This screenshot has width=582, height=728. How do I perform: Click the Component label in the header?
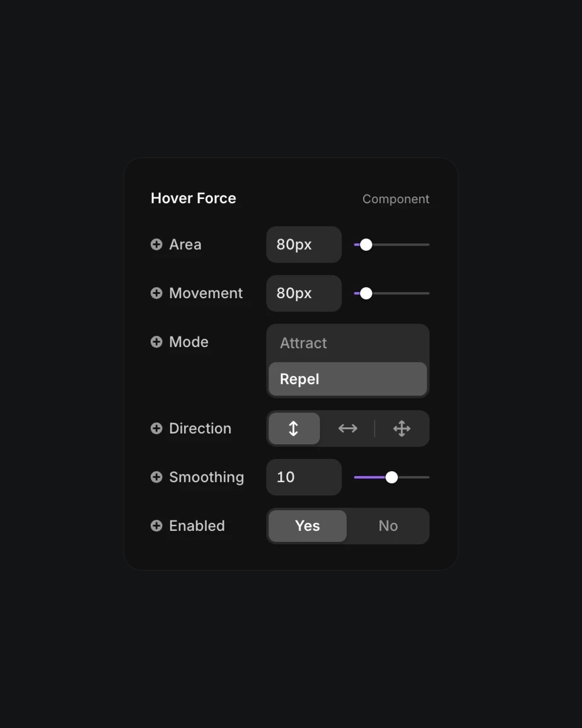click(x=396, y=199)
